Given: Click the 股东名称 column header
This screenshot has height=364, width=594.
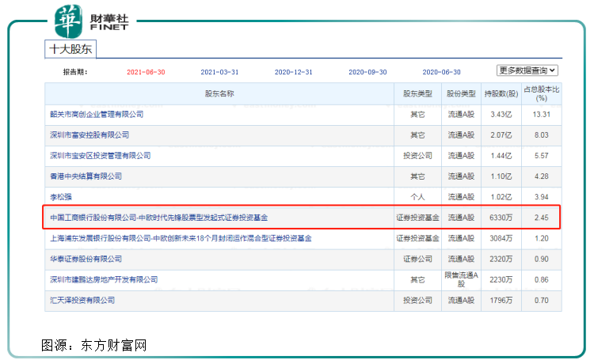Looking at the screenshot, I should [219, 94].
